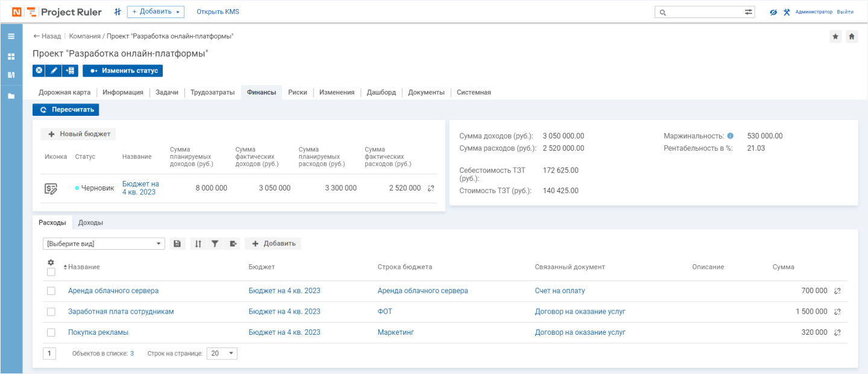Switch to the Риски tab
Viewport: 868px width, 374px height.
(x=298, y=92)
